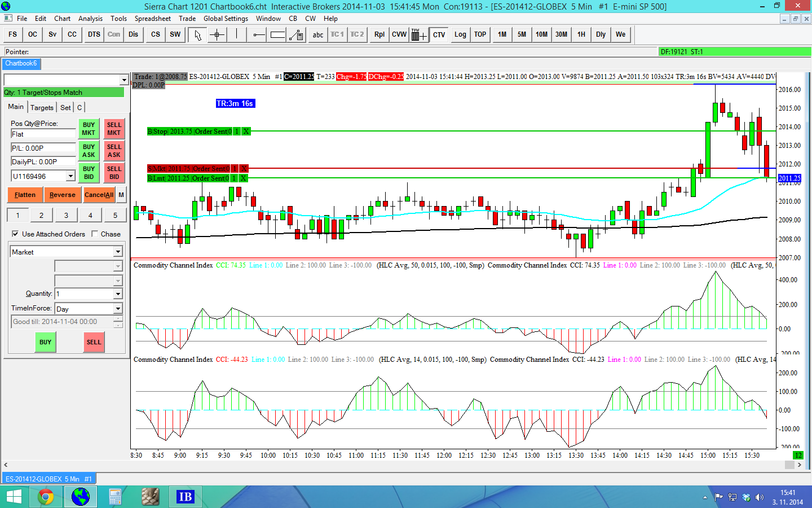Select the pointer tool in the toolbar
The image size is (812, 508).
coord(197,34)
